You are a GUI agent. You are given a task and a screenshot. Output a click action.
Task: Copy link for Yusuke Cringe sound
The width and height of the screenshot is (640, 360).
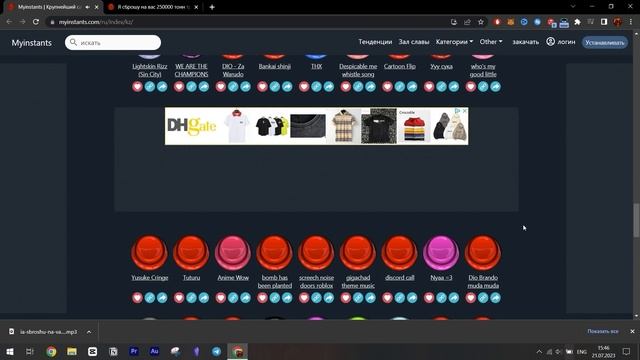click(x=150, y=298)
